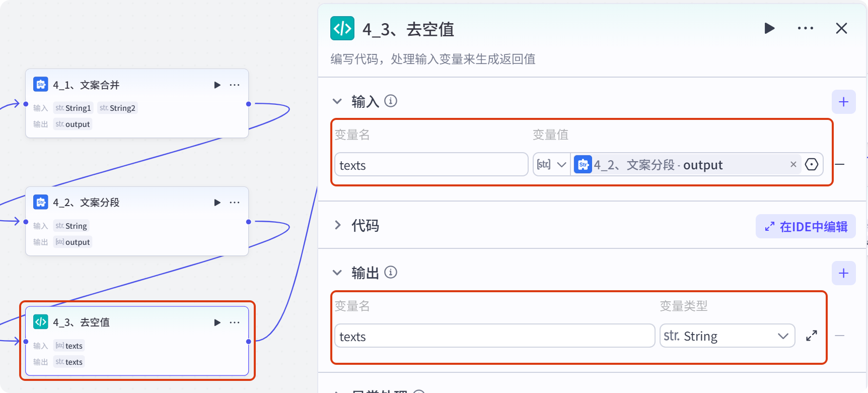The width and height of the screenshot is (868, 393).
Task: Run the 4_3 去空值 node from panel header
Action: 769,28
